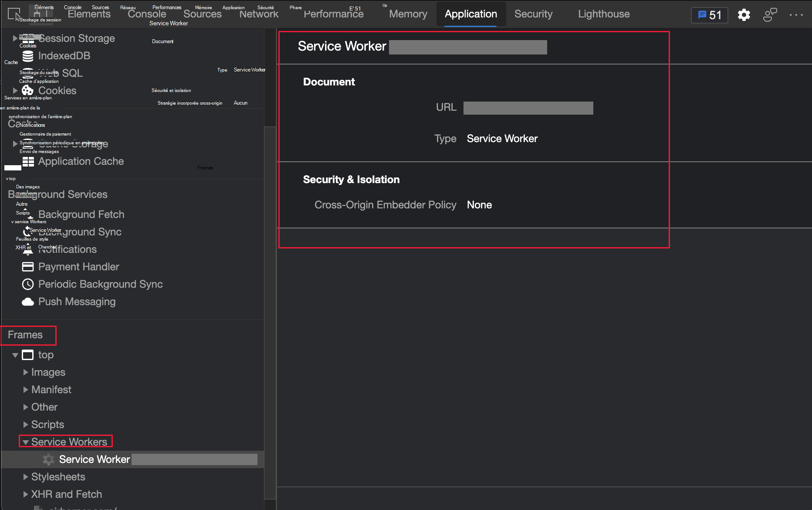The height and width of the screenshot is (510, 812).
Task: Click the Document section heading
Action: tap(329, 82)
